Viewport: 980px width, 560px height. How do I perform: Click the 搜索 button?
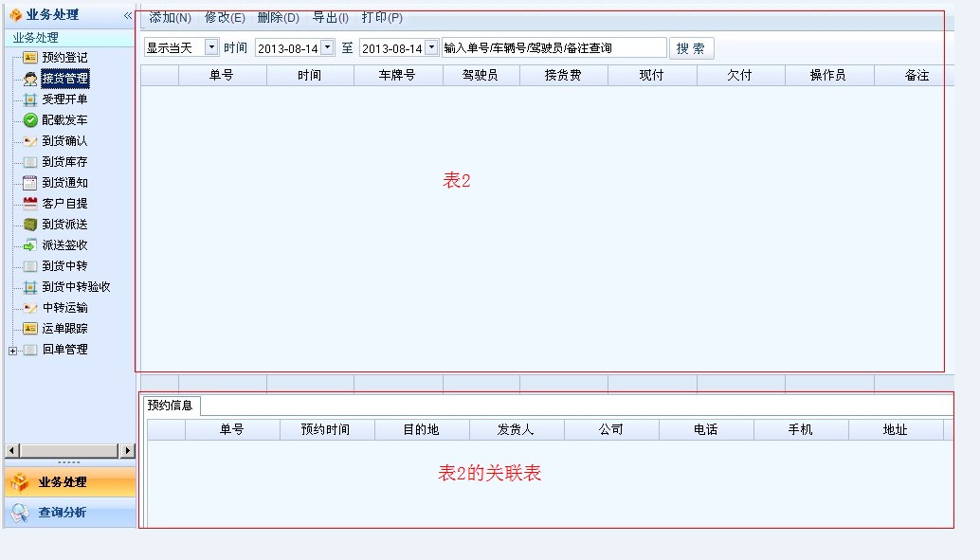pyautogui.click(x=691, y=48)
